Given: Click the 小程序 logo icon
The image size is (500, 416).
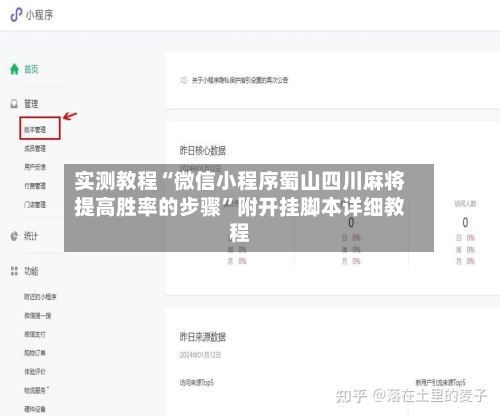Looking at the screenshot, I should click(16, 15).
